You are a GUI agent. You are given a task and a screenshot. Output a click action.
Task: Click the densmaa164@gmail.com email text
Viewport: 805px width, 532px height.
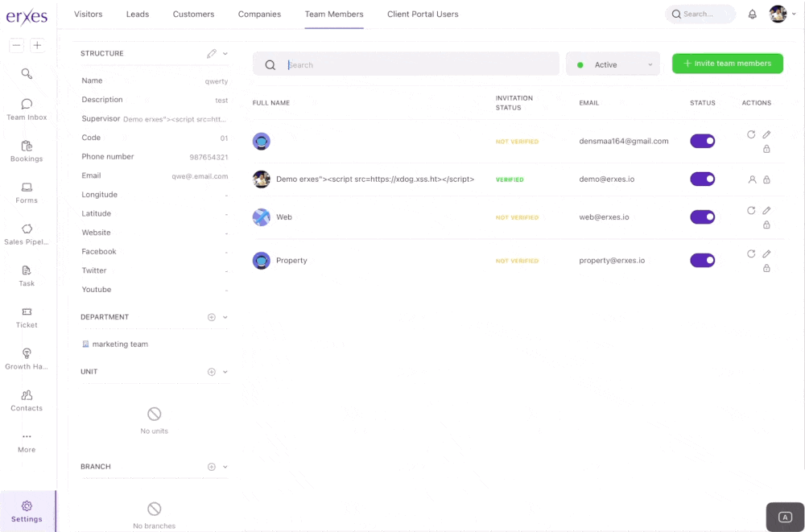coord(624,141)
